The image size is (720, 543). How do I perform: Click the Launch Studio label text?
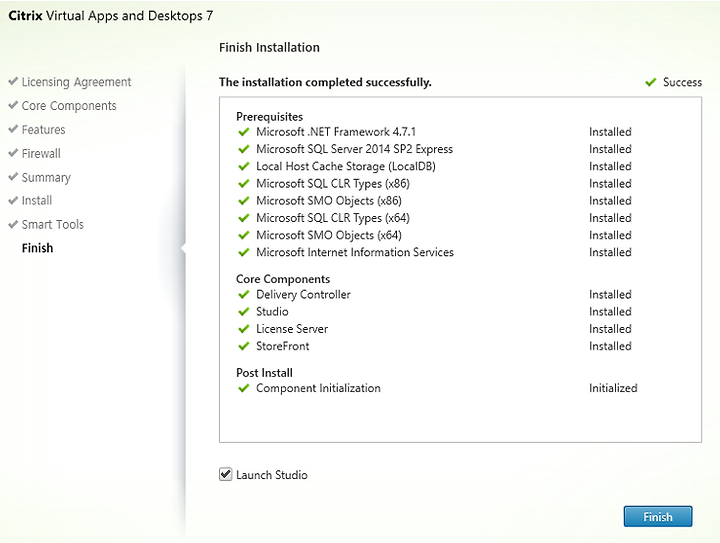(272, 475)
